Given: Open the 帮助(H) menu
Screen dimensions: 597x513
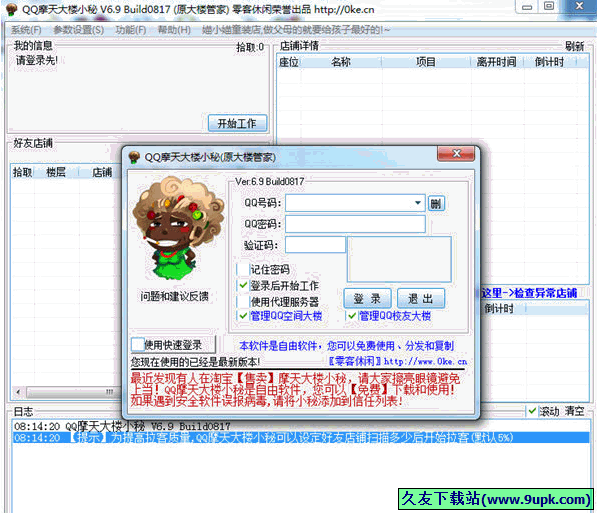Looking at the screenshot, I should click(x=174, y=30).
